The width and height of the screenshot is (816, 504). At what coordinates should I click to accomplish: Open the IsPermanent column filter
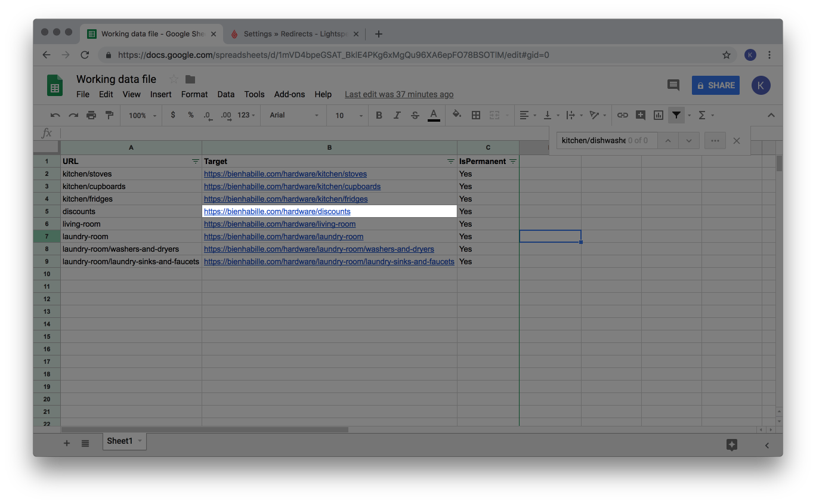513,162
